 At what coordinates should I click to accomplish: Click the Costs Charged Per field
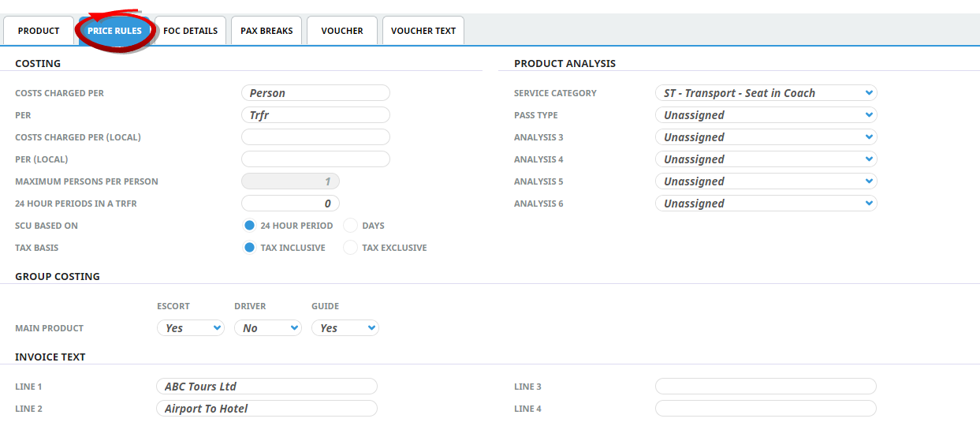[x=315, y=93]
